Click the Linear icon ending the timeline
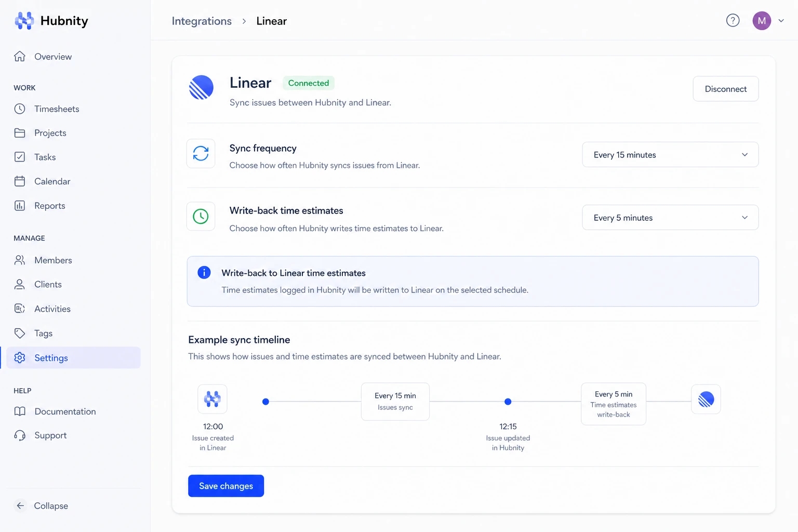This screenshot has width=798, height=532. coord(706,399)
